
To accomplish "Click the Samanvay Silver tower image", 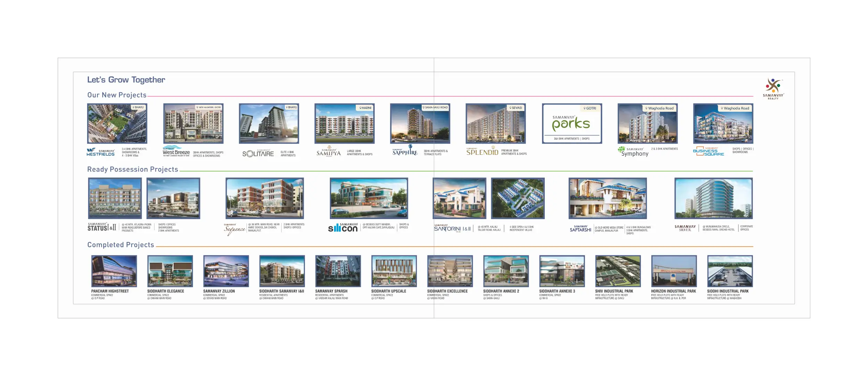I will pyautogui.click(x=713, y=198).
